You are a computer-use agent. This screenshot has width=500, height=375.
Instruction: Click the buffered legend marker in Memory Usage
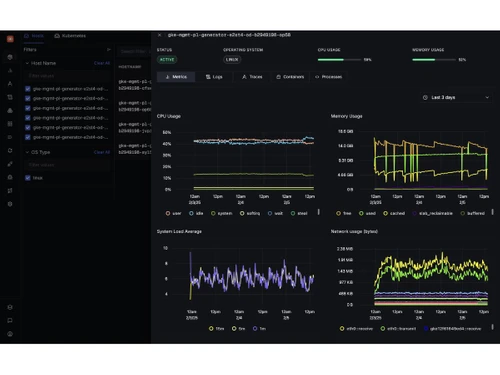[x=462, y=213]
